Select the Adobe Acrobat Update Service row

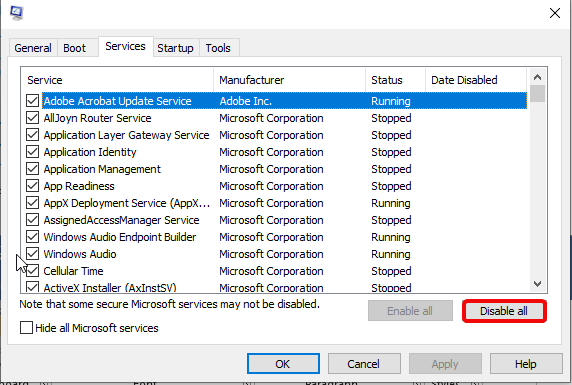pyautogui.click(x=285, y=101)
